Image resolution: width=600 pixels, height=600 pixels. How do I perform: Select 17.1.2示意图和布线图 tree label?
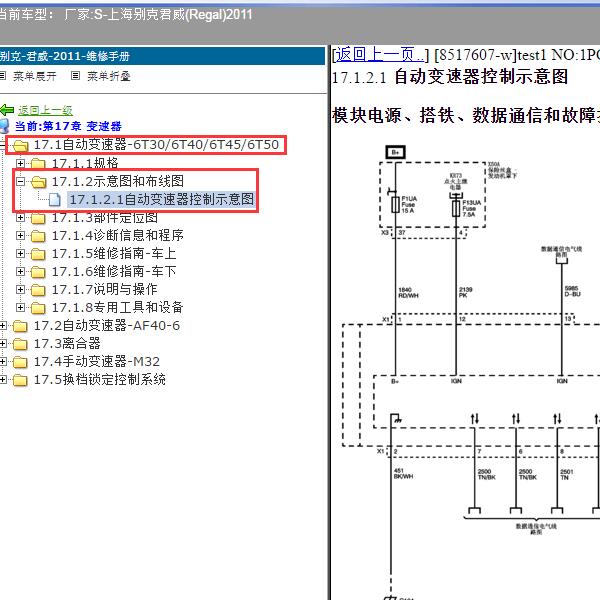tap(117, 181)
